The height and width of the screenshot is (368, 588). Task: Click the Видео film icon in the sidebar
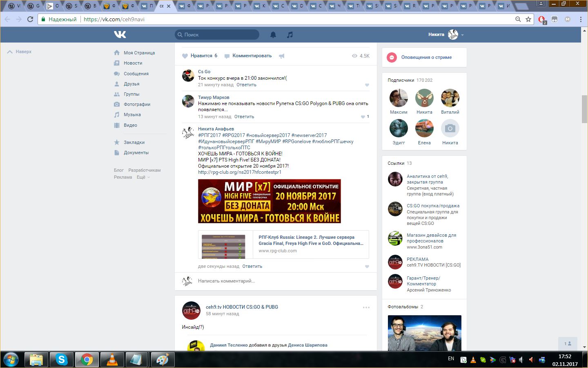pos(117,125)
